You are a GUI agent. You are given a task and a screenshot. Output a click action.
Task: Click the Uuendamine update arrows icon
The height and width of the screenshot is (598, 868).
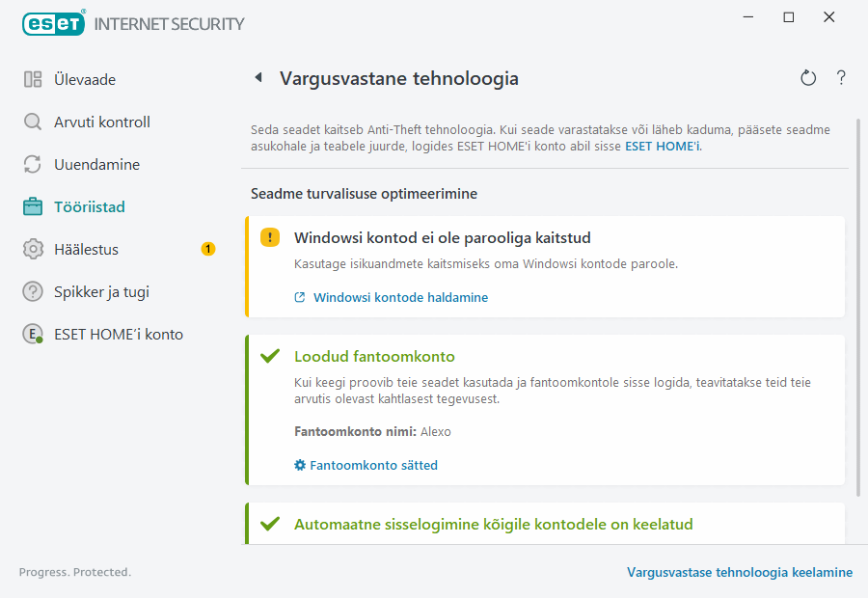point(32,164)
